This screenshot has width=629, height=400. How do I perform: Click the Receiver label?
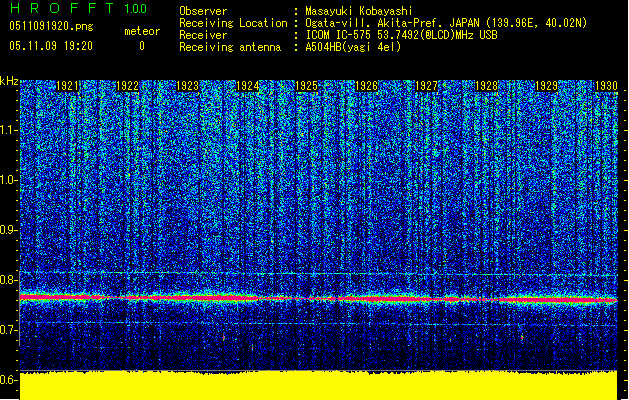203,35
